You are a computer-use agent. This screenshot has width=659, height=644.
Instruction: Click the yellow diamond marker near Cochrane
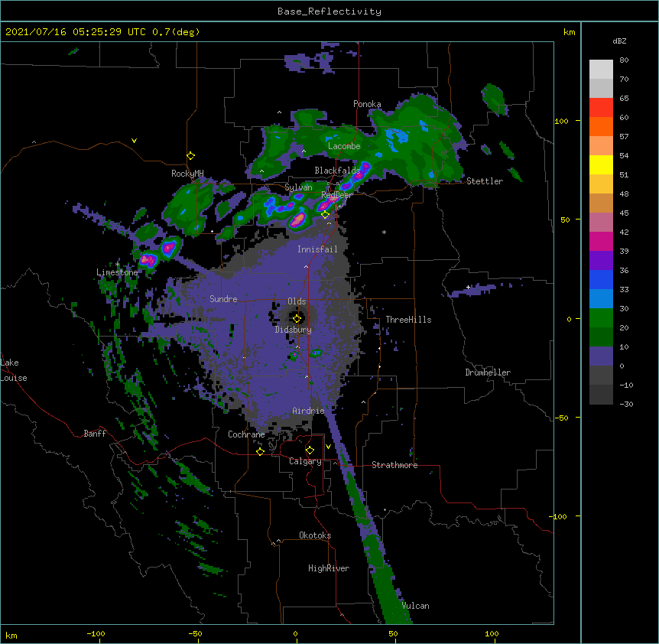click(260, 451)
